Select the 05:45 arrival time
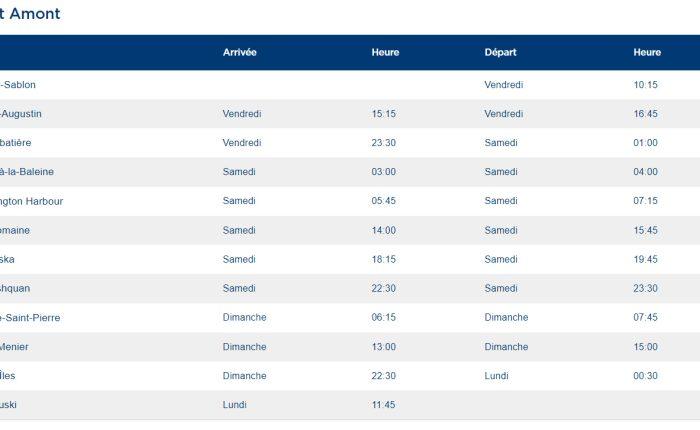Image resolution: width=700 pixels, height=430 pixels. coord(383,201)
